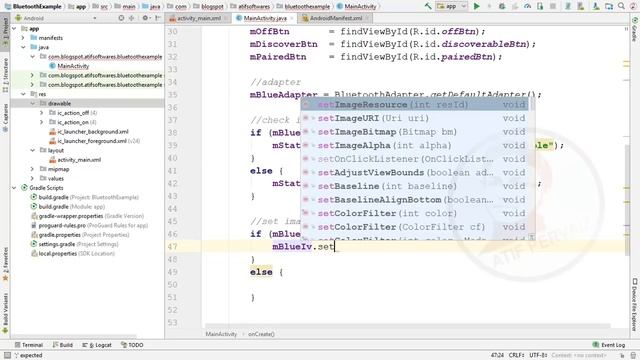Open the app run configuration dropdown
The height and width of the screenshot is (360, 640).
click(x=451, y=6)
